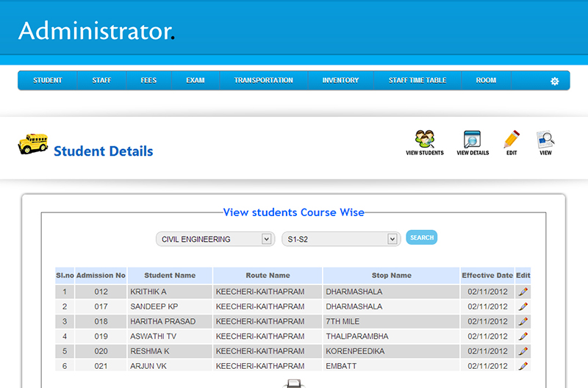Screen dimensions: 588x388
Task: Click the printer icon below table
Action: point(293,384)
